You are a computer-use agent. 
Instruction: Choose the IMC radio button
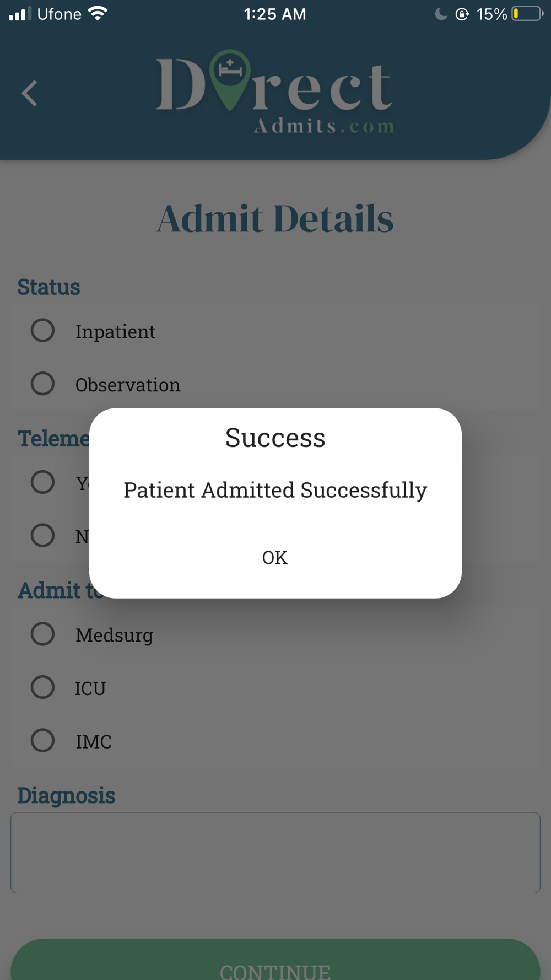[x=42, y=740]
